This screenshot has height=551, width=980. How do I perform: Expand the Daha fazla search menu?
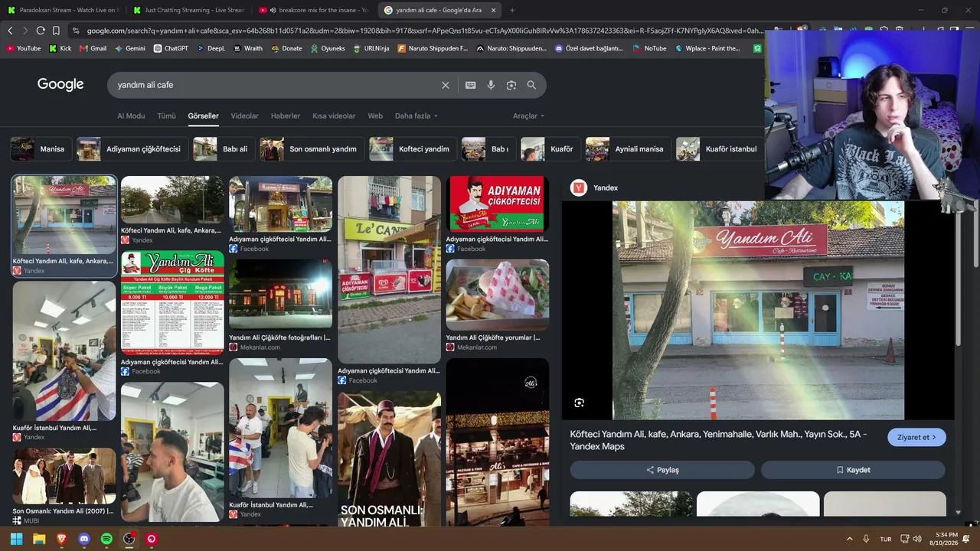[x=416, y=116]
